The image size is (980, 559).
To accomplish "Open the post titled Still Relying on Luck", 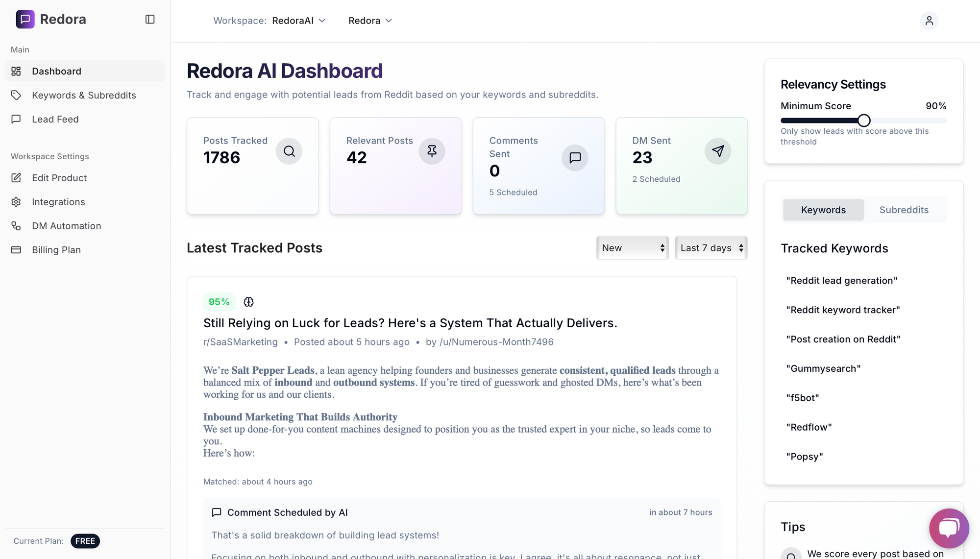I will pyautogui.click(x=410, y=323).
